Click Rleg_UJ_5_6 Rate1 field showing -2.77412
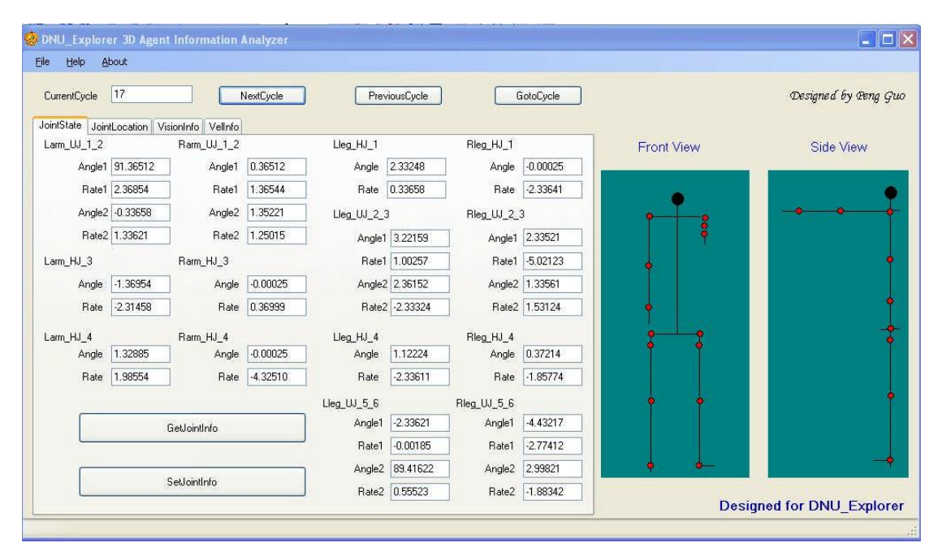This screenshot has height=560, width=938. point(553,446)
